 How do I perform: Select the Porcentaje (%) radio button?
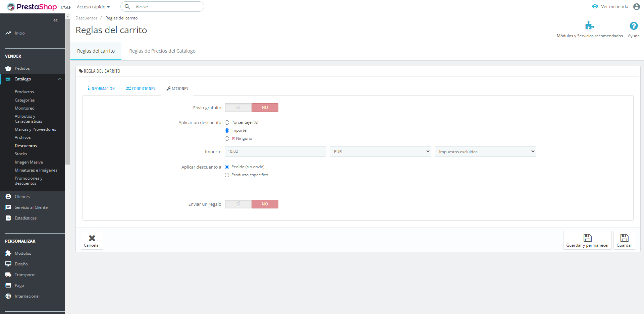pyautogui.click(x=227, y=123)
